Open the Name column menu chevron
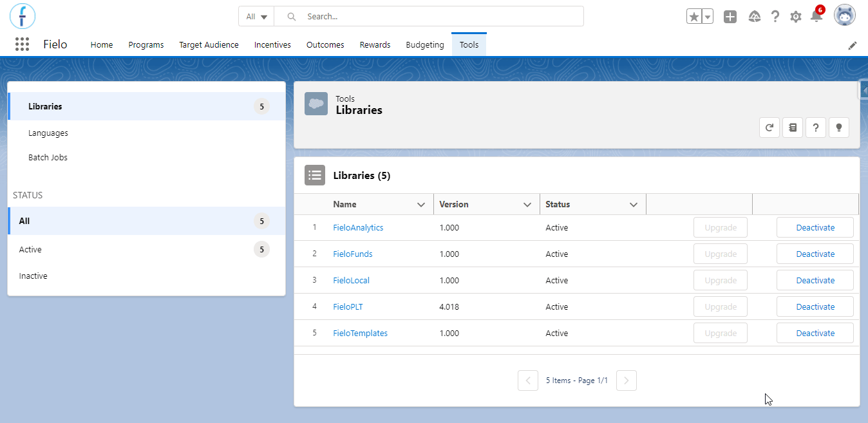Viewport: 868px width, 423px height. (x=421, y=205)
